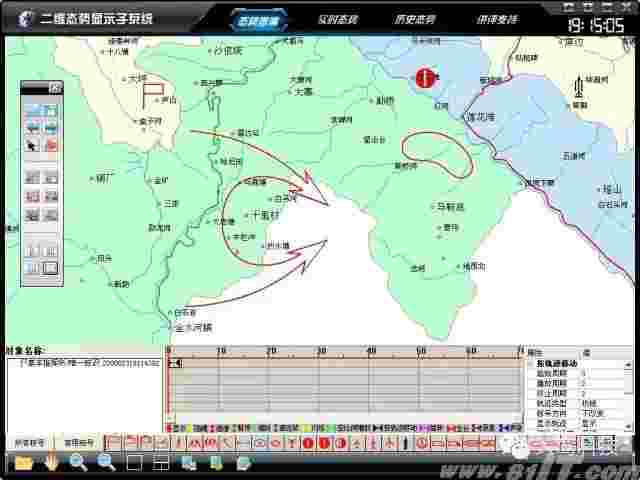Click the red flag symbol near 大坪
The image size is (640, 480).
(152, 94)
